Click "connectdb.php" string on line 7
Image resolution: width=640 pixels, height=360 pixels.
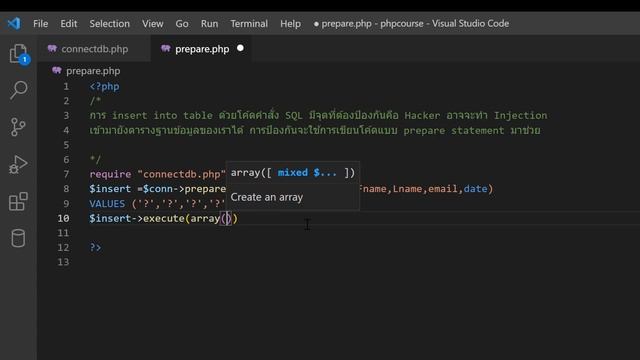(x=182, y=174)
